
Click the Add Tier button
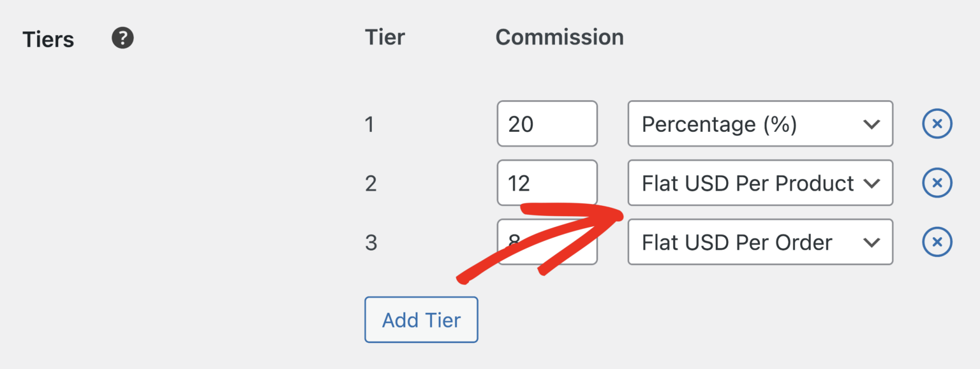click(420, 319)
